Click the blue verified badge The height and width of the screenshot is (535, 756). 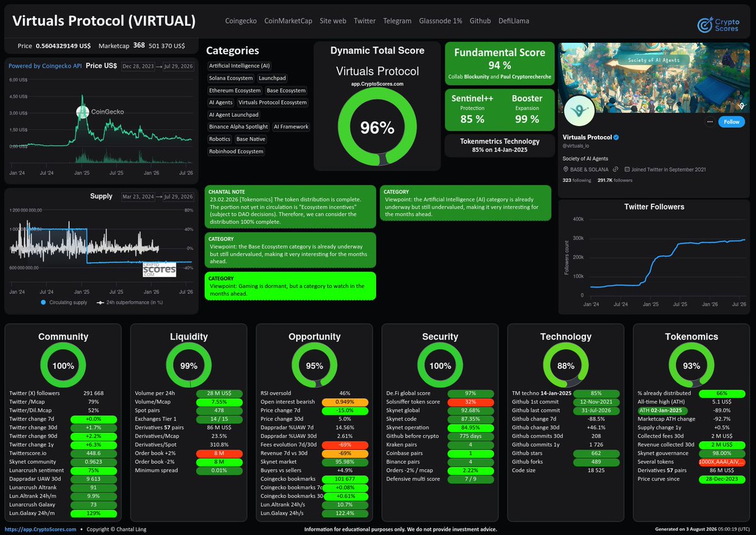[617, 137]
